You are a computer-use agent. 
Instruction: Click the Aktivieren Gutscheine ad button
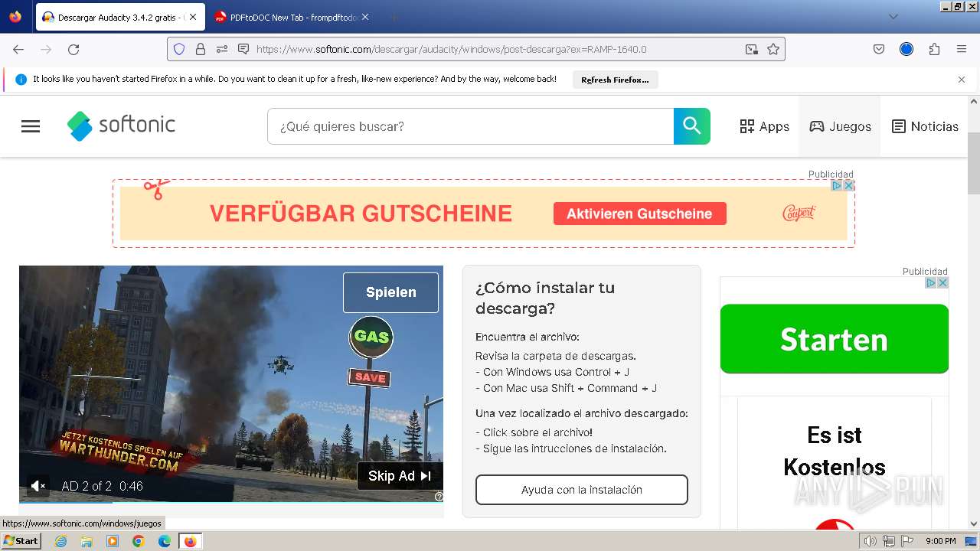639,214
